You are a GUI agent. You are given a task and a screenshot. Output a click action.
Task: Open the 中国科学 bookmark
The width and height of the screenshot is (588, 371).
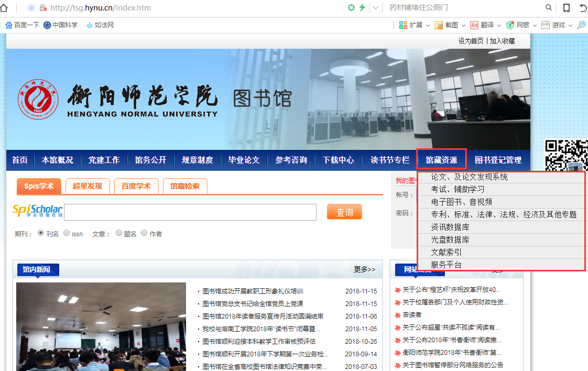pyautogui.click(x=60, y=25)
